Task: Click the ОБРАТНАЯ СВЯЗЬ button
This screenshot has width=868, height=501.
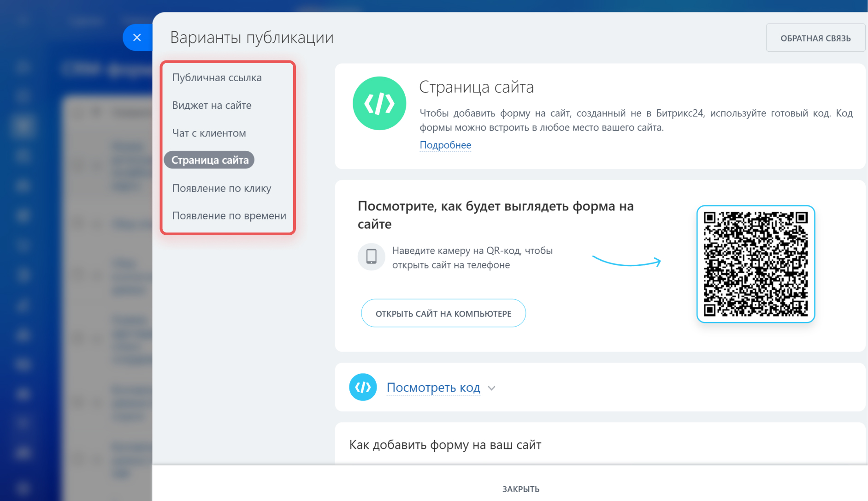Action: point(815,38)
